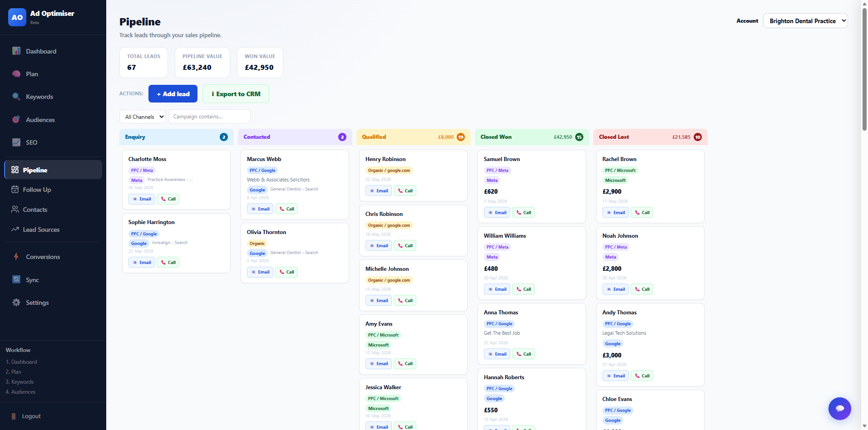
Task: Open Chloe Evans lead card name
Action: (617, 399)
